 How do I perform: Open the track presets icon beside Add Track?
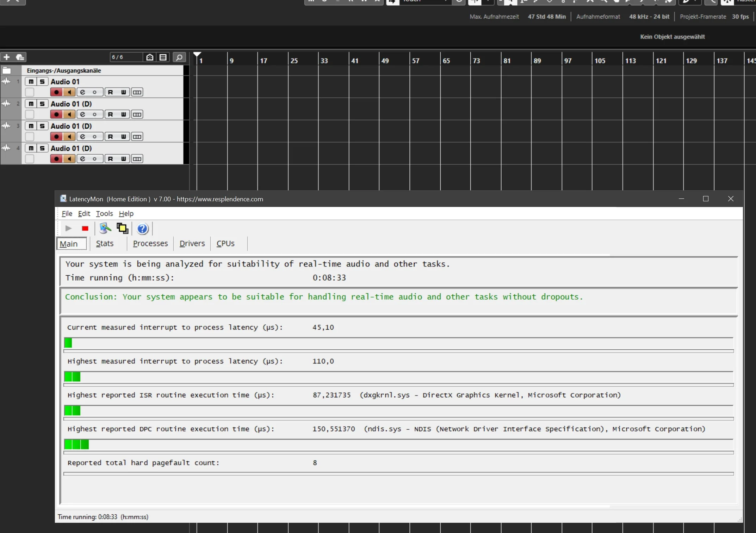coord(20,57)
